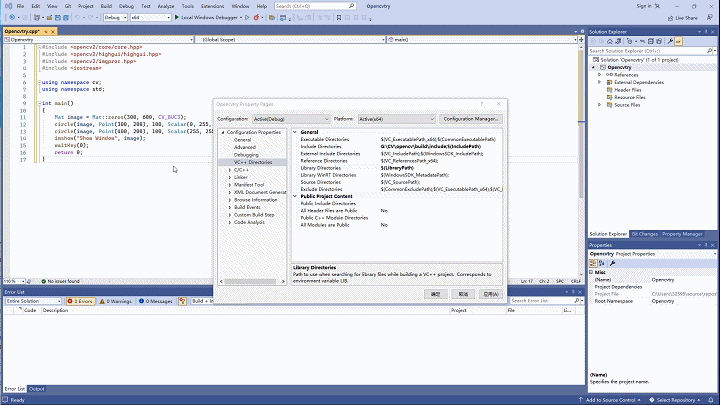Click help question mark in Property Pages dialog

[482, 104]
